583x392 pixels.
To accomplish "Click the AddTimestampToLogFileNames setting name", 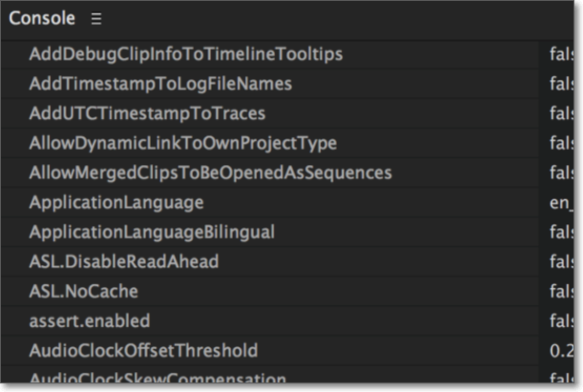I will coord(160,84).
